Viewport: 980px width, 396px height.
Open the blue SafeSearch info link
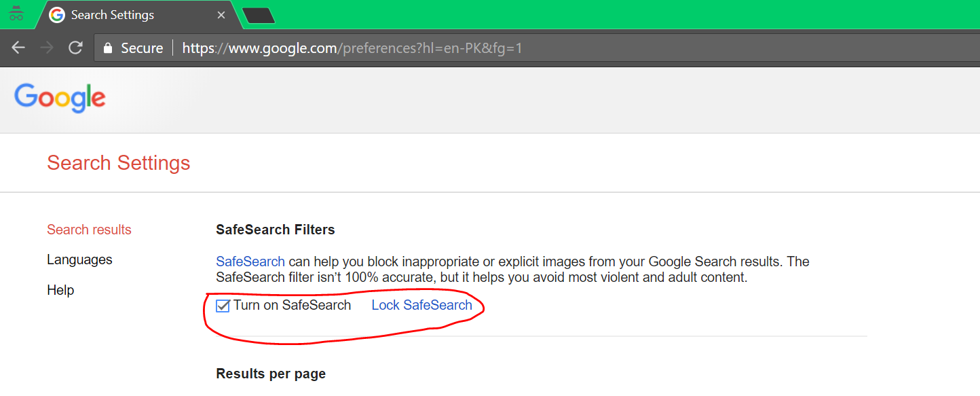pyautogui.click(x=250, y=262)
